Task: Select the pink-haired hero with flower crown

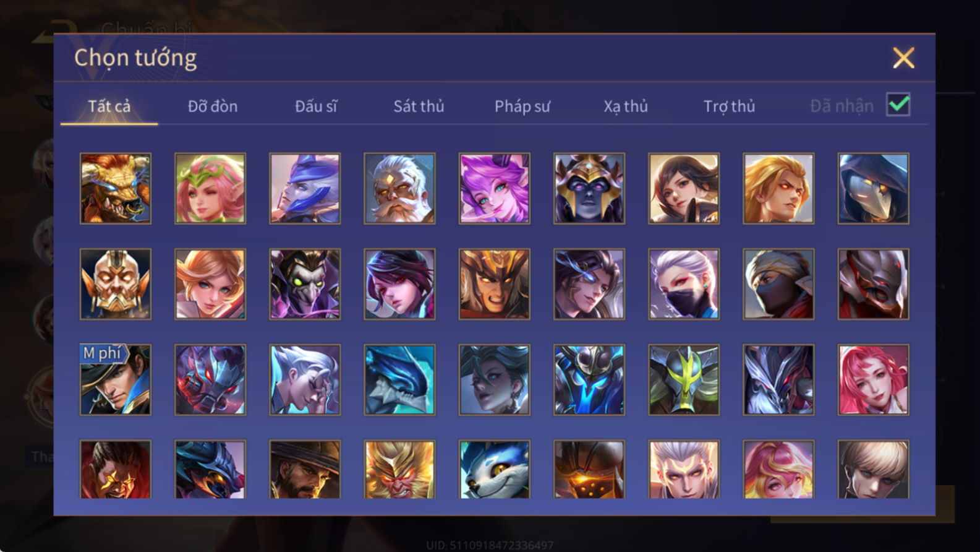Action: point(210,188)
